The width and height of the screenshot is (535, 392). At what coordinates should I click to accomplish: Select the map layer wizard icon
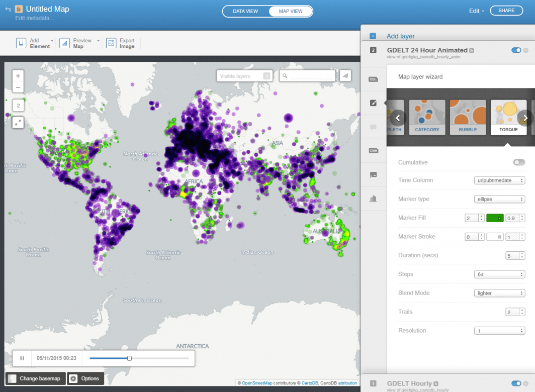(x=373, y=103)
